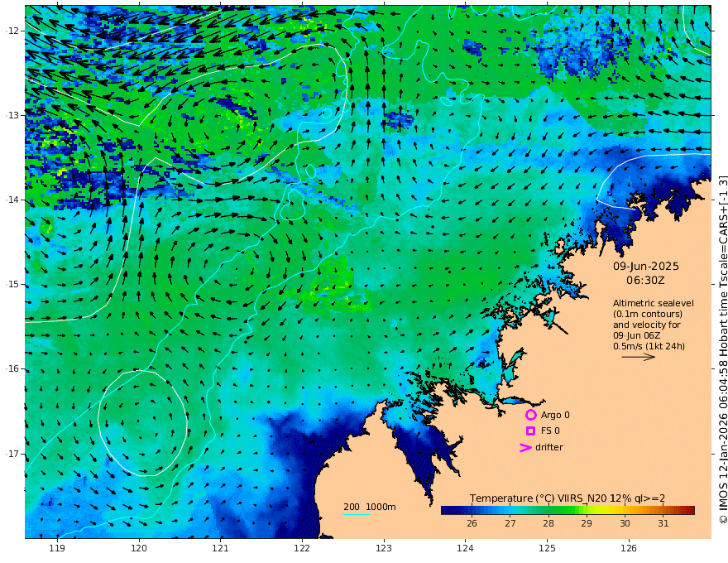The width and height of the screenshot is (728, 563).
Task: Click the longitude 126 axis label
Action: 629,548
